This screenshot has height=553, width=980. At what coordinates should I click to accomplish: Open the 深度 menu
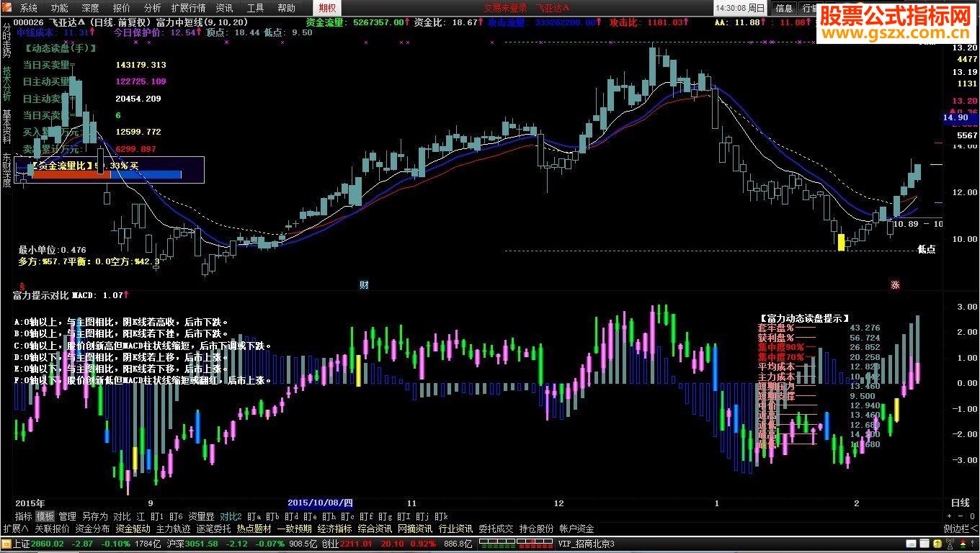pyautogui.click(x=90, y=8)
